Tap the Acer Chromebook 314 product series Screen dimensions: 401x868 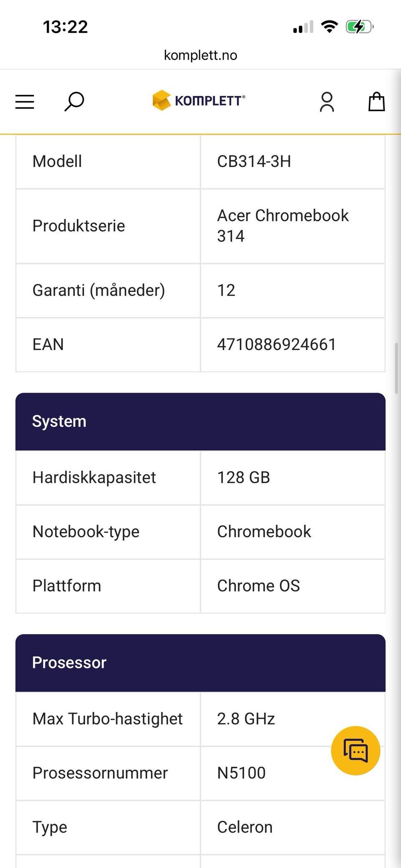283,226
